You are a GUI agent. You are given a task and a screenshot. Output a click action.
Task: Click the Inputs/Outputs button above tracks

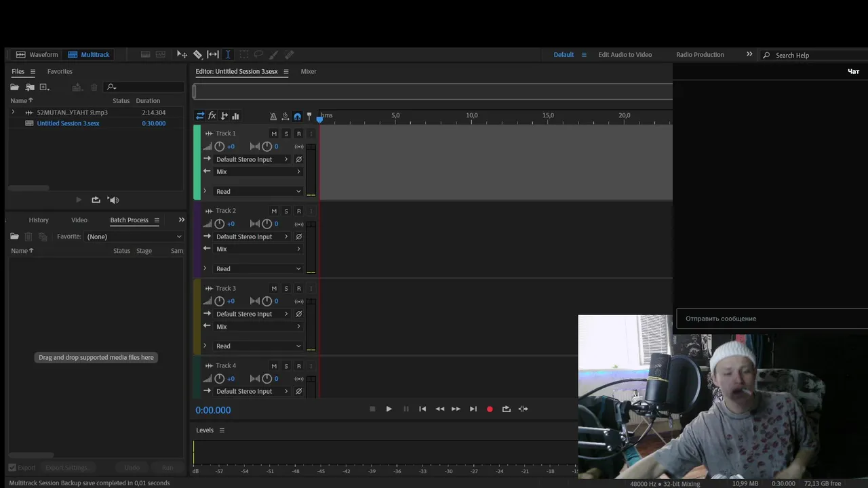click(x=200, y=116)
